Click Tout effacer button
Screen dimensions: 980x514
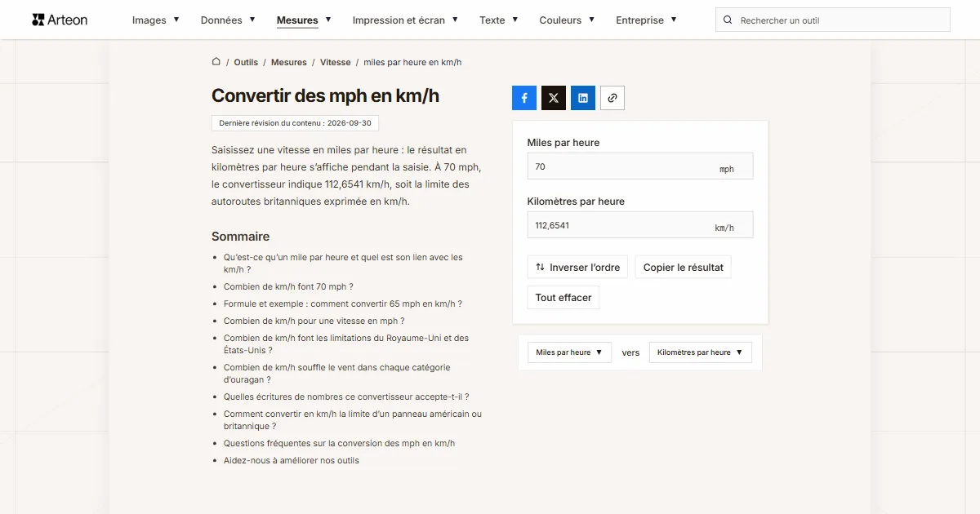click(x=563, y=298)
